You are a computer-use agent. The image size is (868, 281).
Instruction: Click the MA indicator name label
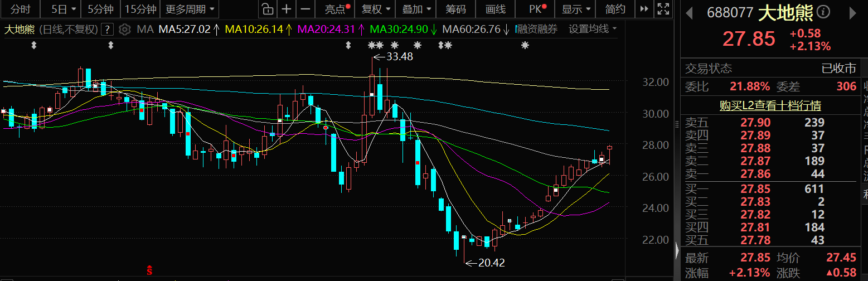(x=144, y=29)
